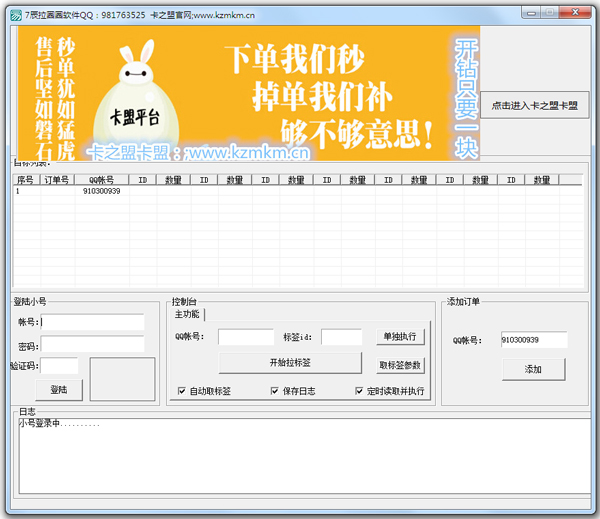Image resolution: width=600 pixels, height=519 pixels.
Task: Start pulling tags with 开始拉标签
Action: click(289, 362)
